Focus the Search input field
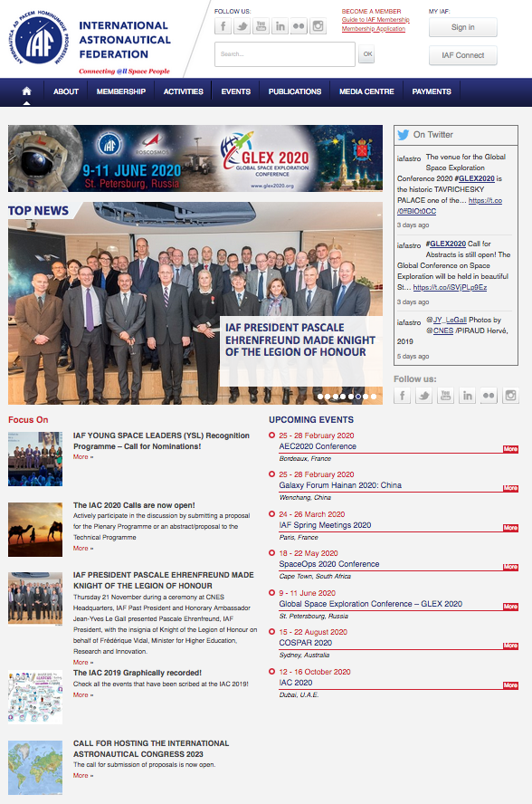This screenshot has height=804, width=532. tap(285, 54)
